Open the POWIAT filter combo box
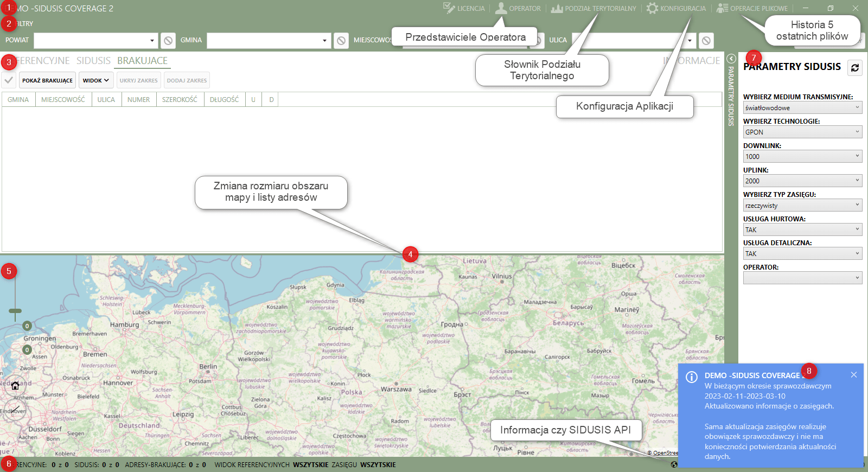This screenshot has height=472, width=868. point(95,41)
